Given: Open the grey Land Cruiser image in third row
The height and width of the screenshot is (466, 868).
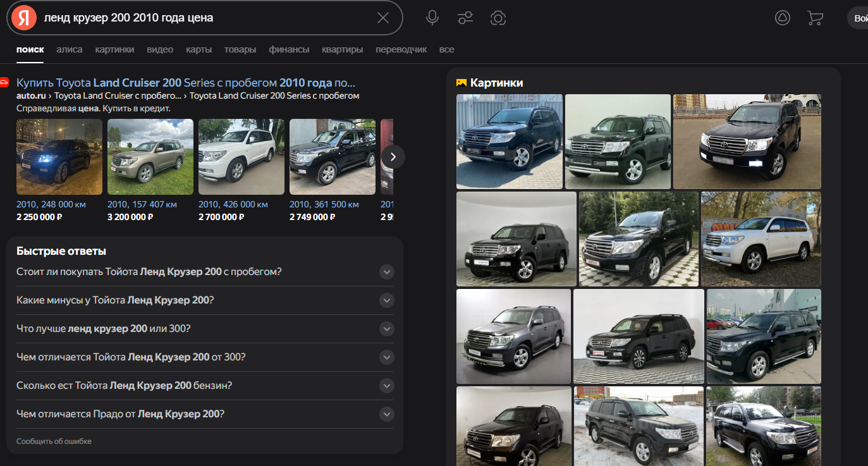Looking at the screenshot, I should [513, 336].
